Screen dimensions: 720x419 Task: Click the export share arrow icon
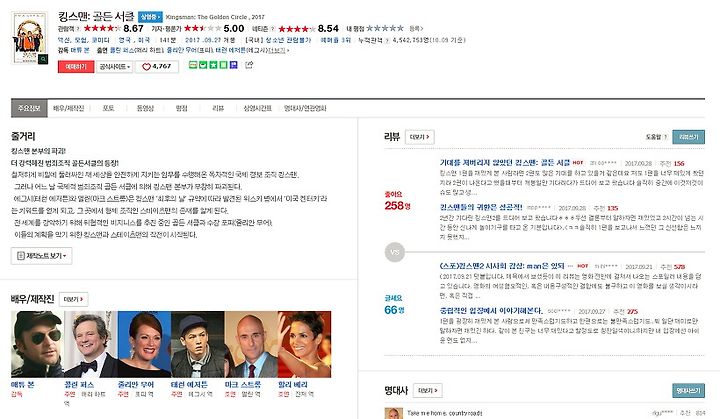tap(249, 65)
